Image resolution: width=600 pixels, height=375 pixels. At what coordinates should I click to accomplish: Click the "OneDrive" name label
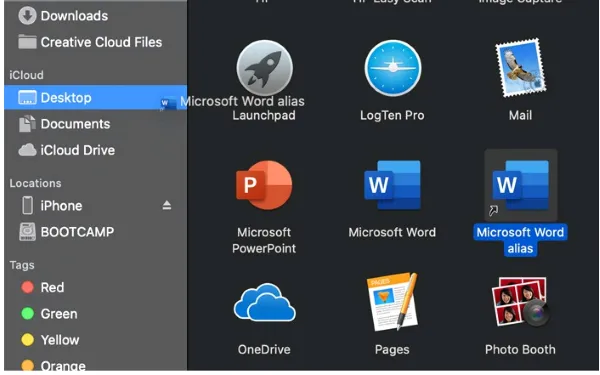click(264, 349)
